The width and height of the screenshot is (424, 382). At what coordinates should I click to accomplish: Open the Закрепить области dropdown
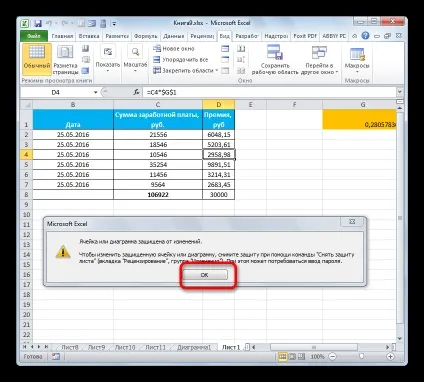point(186,70)
